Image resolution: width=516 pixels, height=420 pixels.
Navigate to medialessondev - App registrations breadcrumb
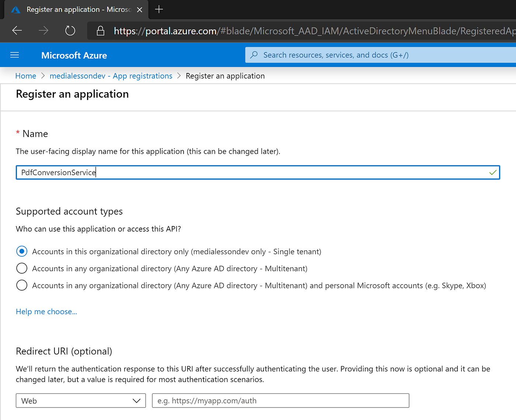pyautogui.click(x=111, y=76)
